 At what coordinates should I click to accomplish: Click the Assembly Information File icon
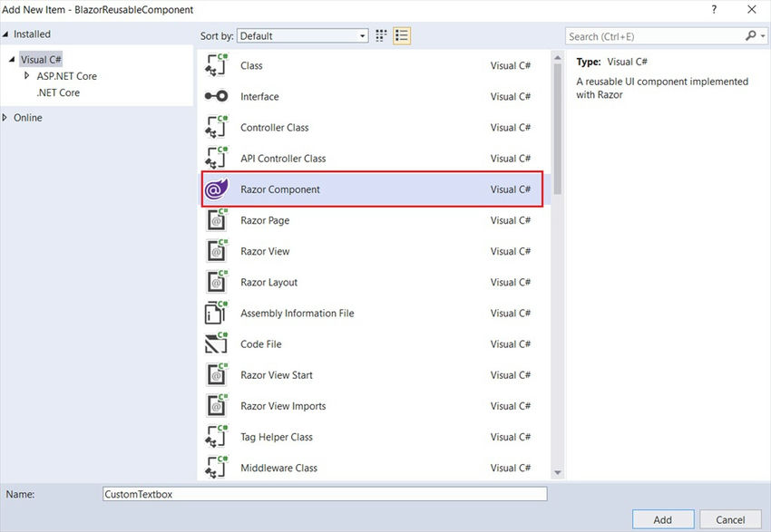(x=217, y=313)
